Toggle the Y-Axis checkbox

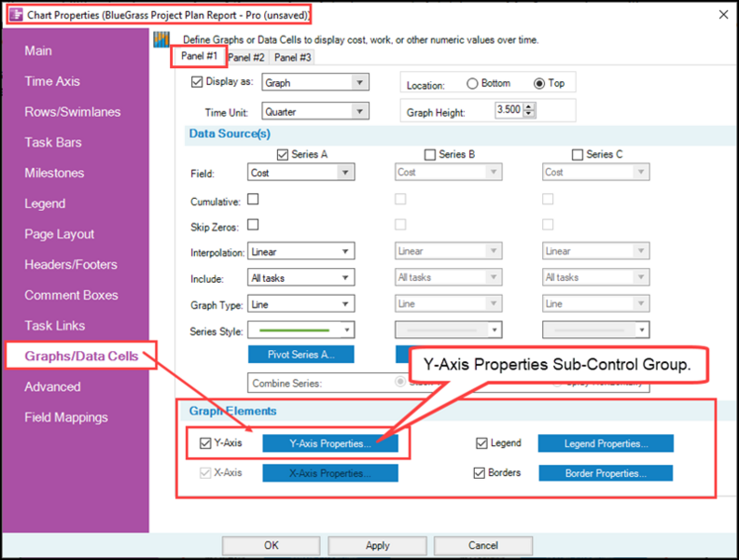(205, 443)
